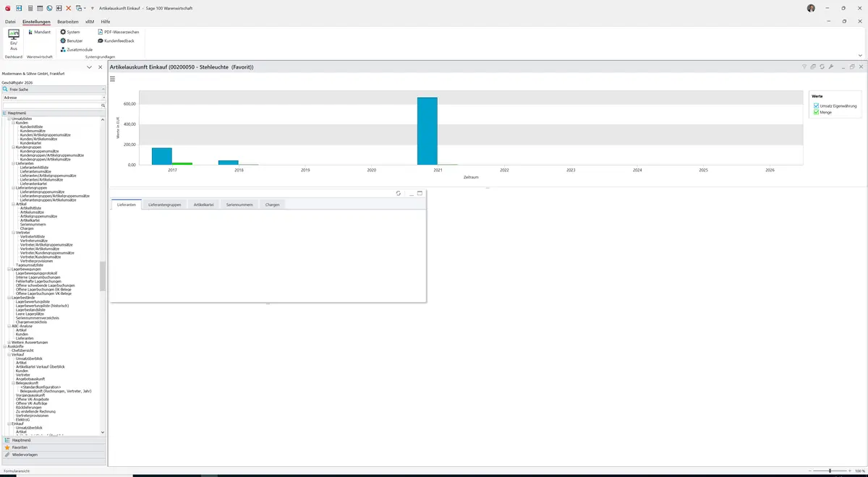Click the phone icon in the quick access toolbar
Screen dimensions: 868x477
[49, 8]
